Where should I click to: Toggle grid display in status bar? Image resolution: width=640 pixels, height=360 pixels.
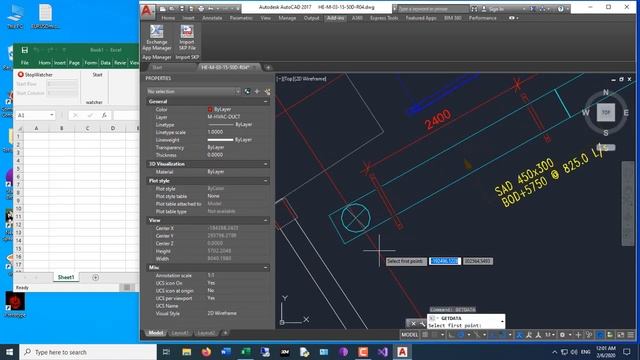(425, 335)
